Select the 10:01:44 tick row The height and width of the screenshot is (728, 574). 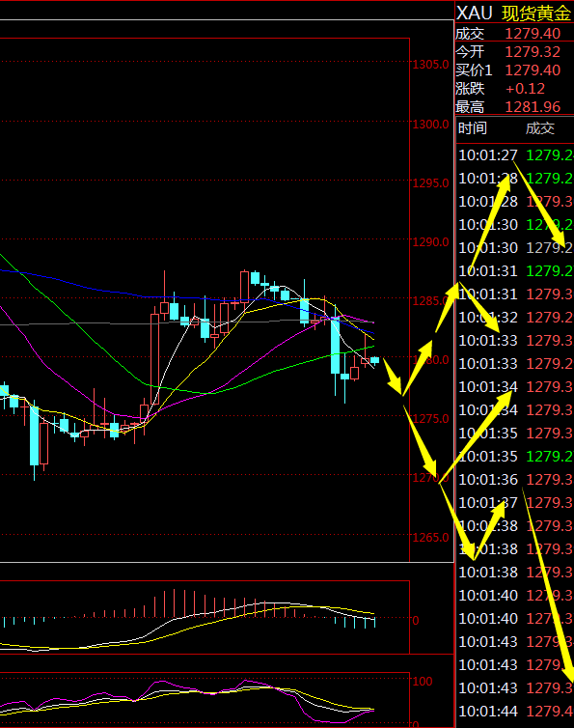click(515, 711)
